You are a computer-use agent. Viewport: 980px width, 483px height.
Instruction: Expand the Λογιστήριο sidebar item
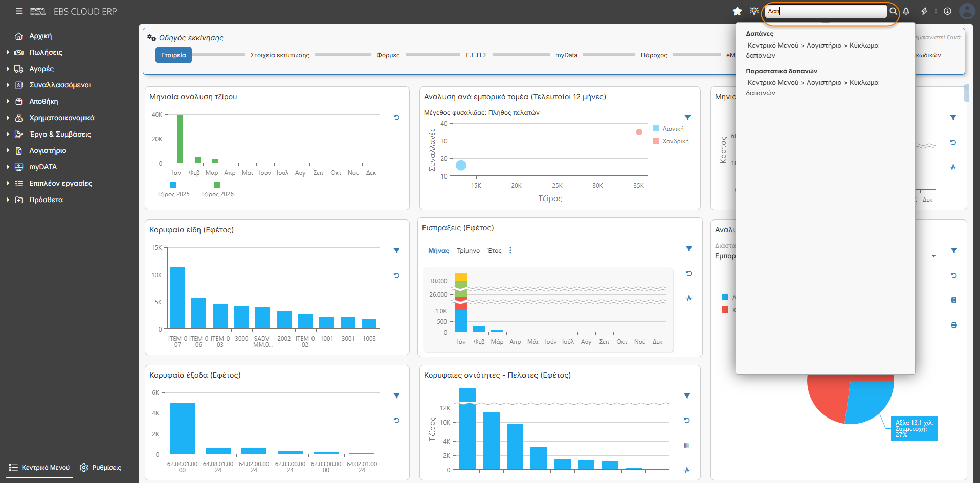(x=48, y=150)
